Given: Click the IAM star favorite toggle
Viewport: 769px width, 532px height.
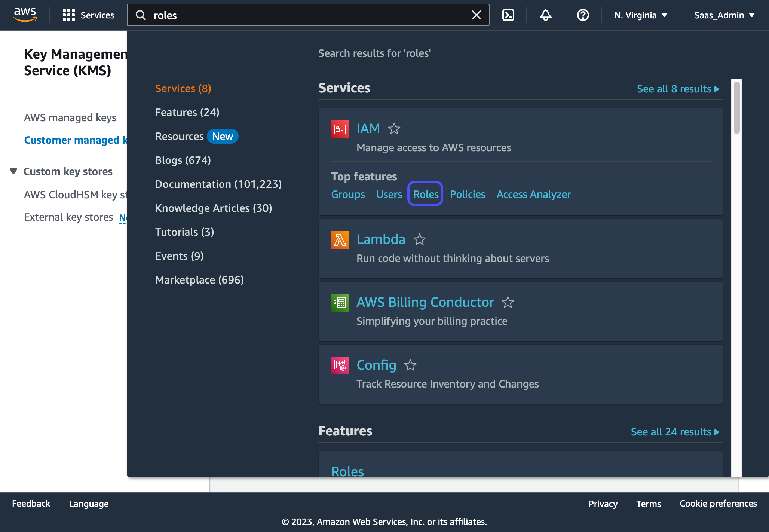Looking at the screenshot, I should tap(395, 128).
